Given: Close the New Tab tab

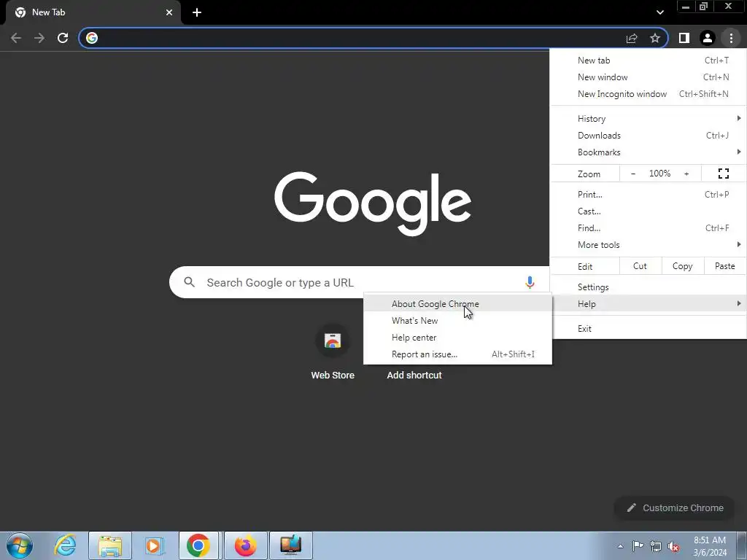Looking at the screenshot, I should 169,12.
